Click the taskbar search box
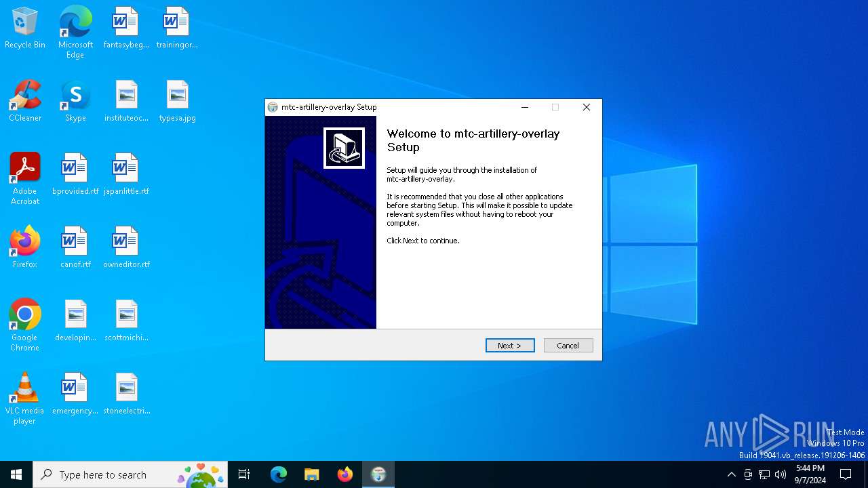 click(130, 474)
